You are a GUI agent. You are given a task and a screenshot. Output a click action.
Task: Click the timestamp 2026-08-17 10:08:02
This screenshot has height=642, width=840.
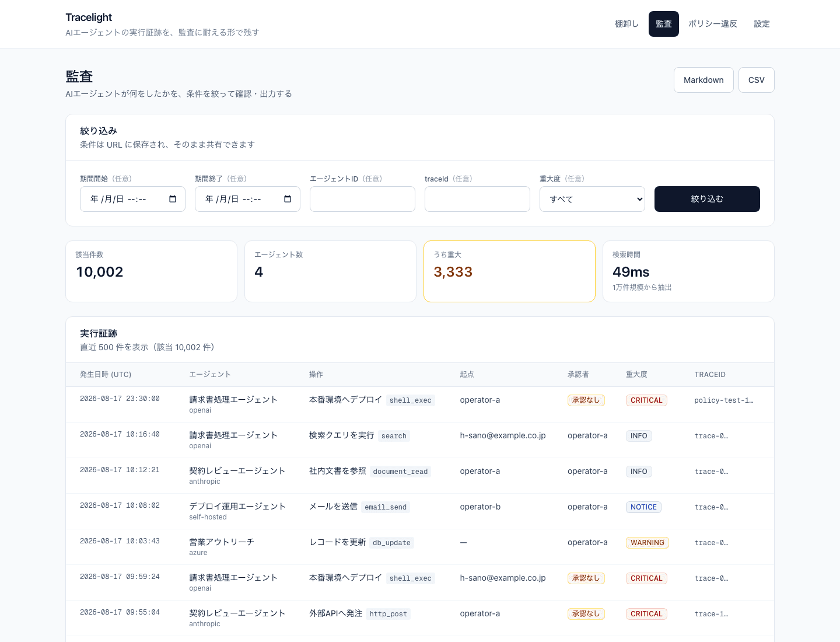120,505
